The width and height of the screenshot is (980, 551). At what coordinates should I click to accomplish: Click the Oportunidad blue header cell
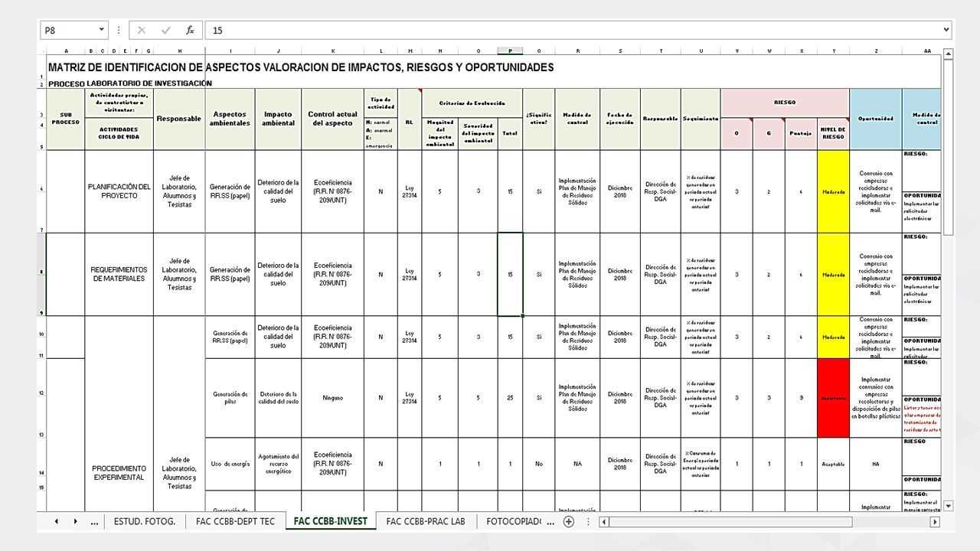876,119
